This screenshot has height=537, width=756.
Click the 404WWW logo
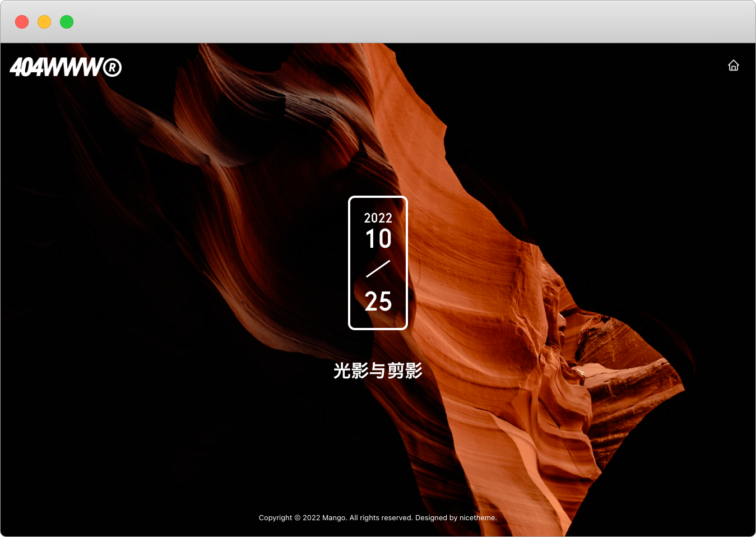pyautogui.click(x=66, y=67)
